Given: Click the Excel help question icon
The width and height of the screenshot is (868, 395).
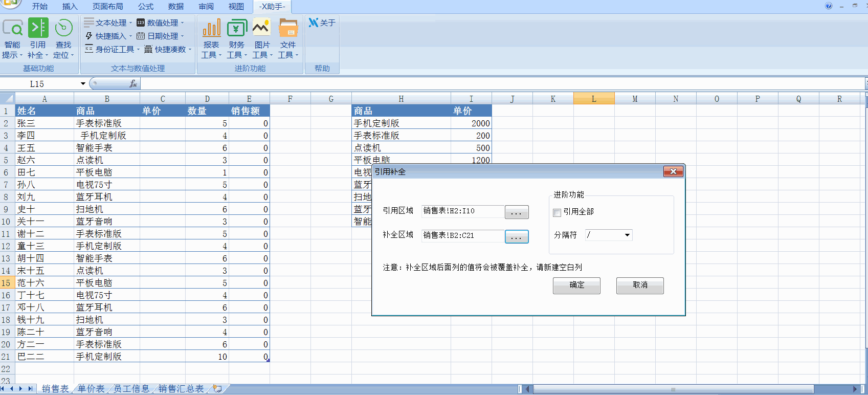Looking at the screenshot, I should pyautogui.click(x=829, y=6).
